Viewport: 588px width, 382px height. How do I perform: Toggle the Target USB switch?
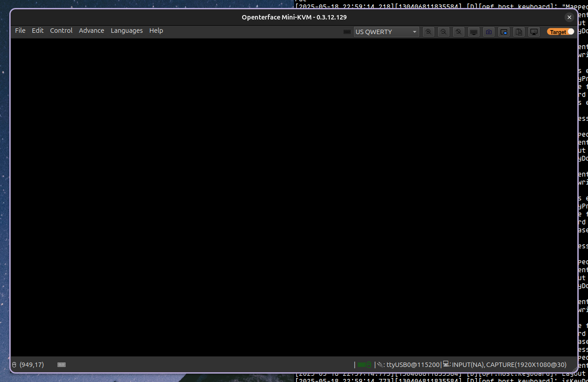click(561, 32)
